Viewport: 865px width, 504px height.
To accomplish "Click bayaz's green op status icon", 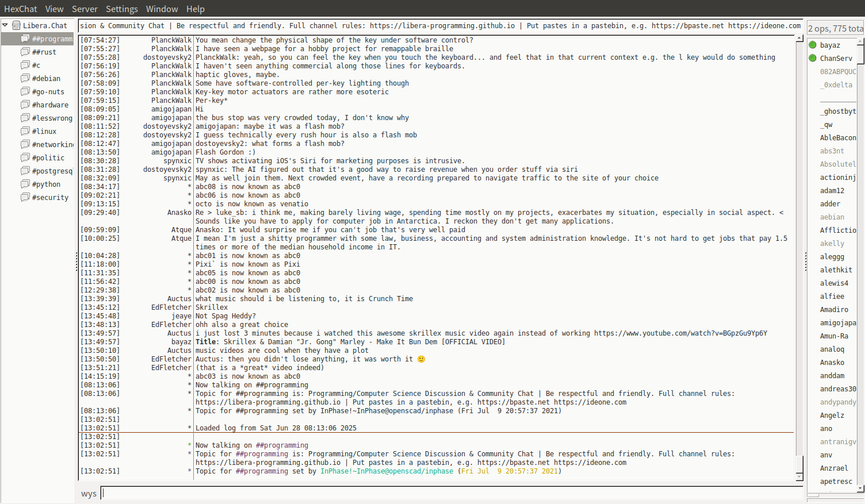I will click(813, 45).
